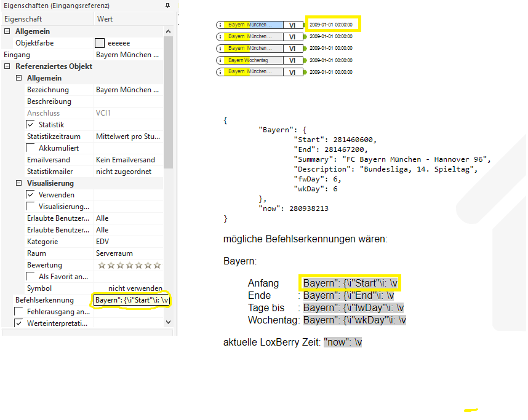Click the Erlaubte Benutzer... value Alle above Kategorie
Screen dimensions: 528x420
pos(128,230)
